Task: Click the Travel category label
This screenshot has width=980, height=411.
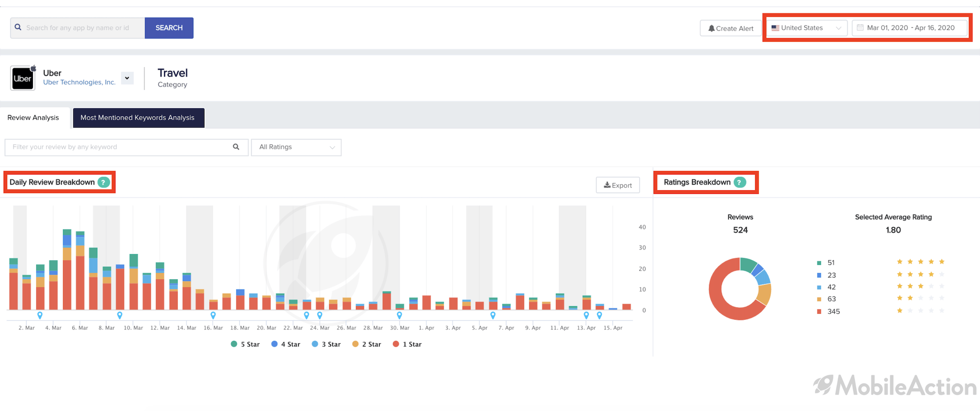Action: pos(172,73)
